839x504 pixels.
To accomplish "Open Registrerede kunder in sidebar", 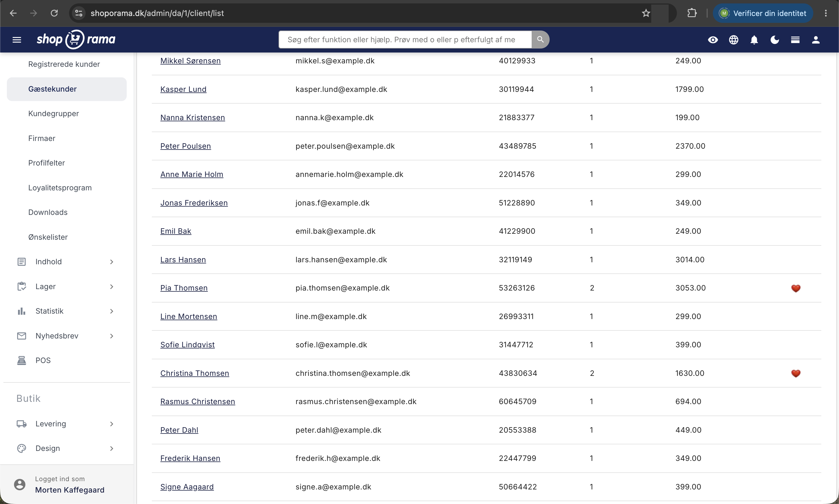I will click(64, 64).
